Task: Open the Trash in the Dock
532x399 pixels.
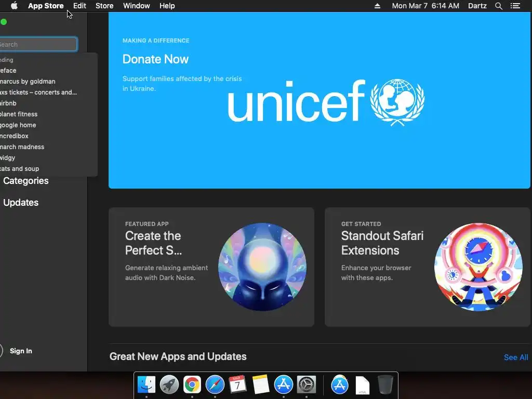Action: 385,385
